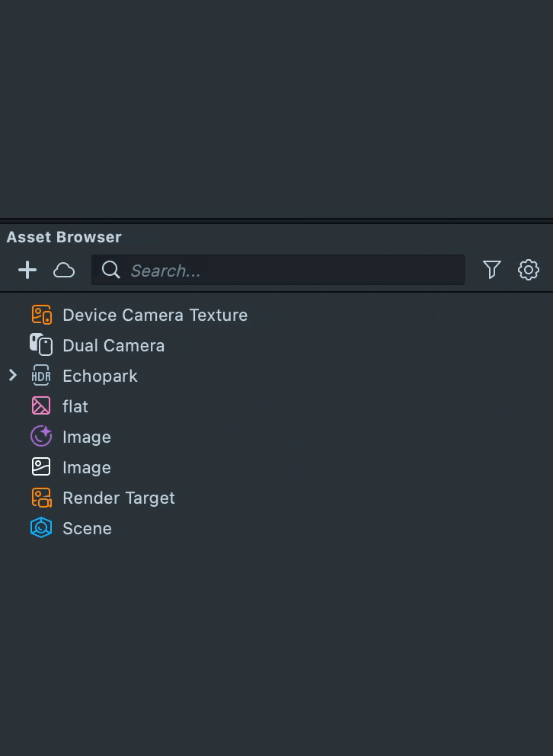
Task: Click the purple moon-star Image icon
Action: (41, 437)
